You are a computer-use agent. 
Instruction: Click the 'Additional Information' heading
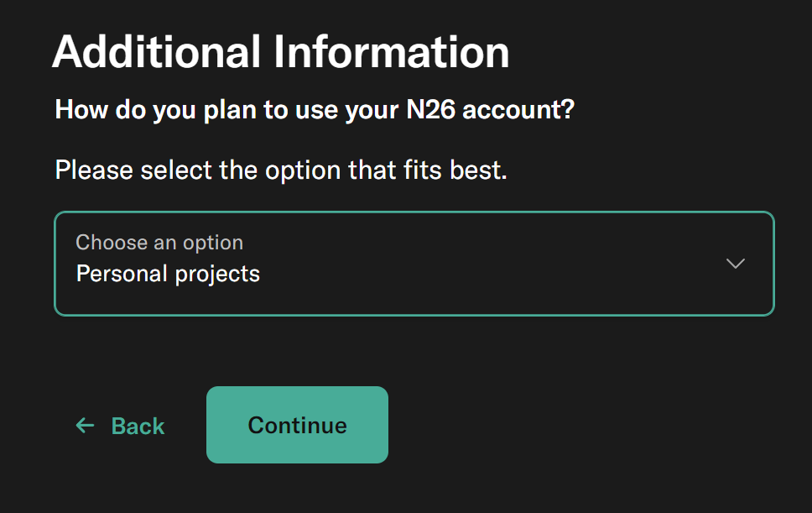(x=280, y=52)
